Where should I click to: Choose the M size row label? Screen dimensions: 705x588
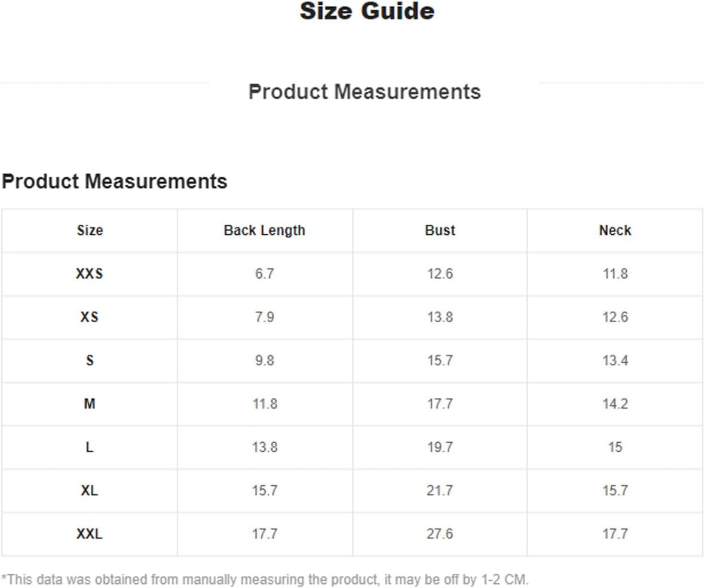(x=90, y=404)
